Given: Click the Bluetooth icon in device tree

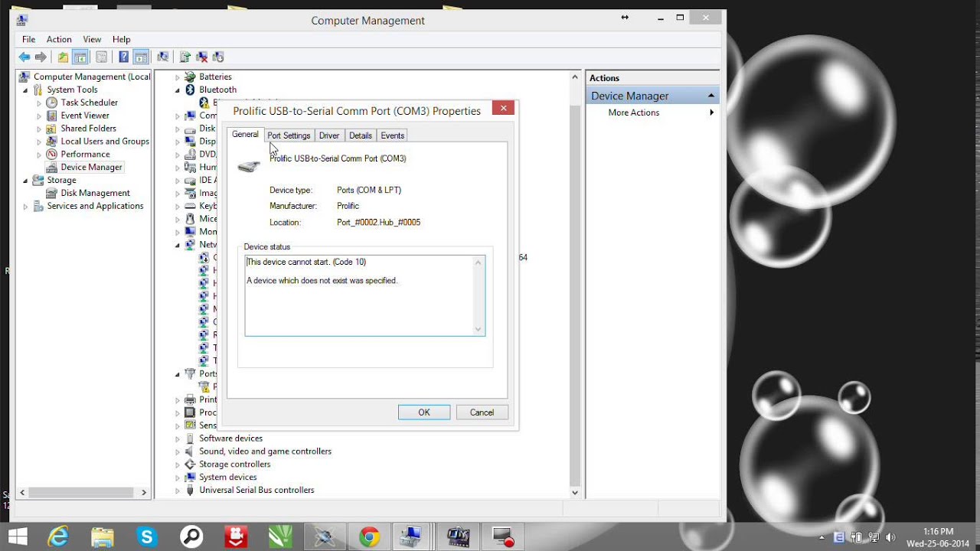Looking at the screenshot, I should click(190, 90).
